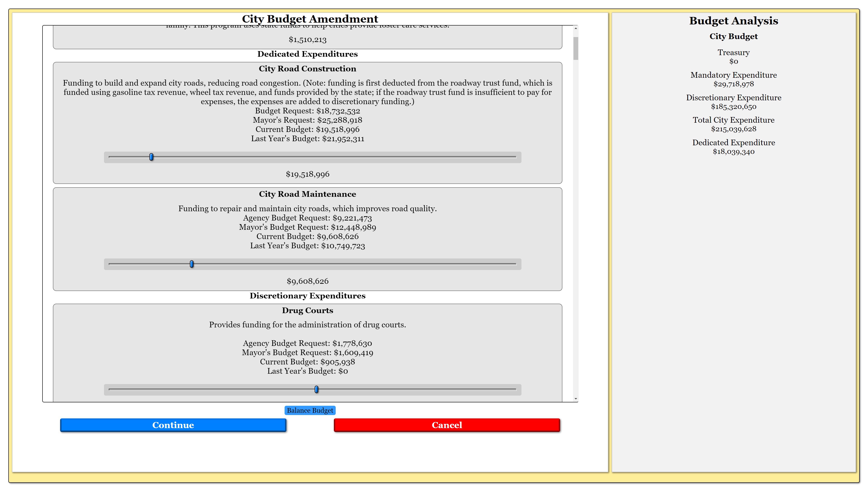Click the scrollbar up arrow of budget list
The height and width of the screenshot is (488, 868).
pyautogui.click(x=576, y=29)
